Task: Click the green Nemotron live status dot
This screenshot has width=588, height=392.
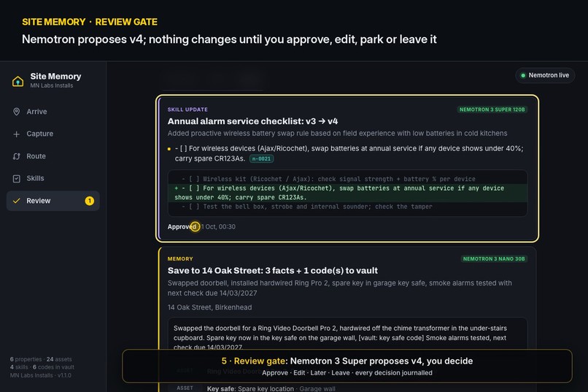Action: click(523, 75)
